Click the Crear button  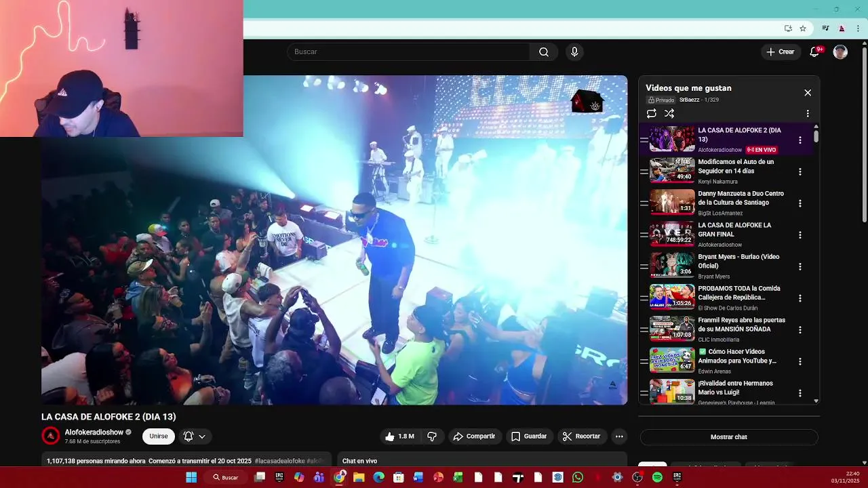point(780,52)
